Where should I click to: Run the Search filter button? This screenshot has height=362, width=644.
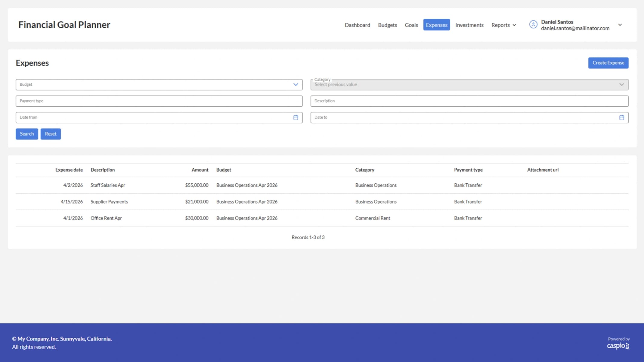[27, 134]
